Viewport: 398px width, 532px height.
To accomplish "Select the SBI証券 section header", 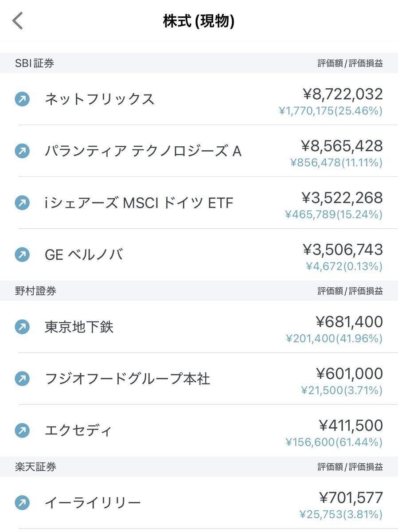I will click(199, 63).
